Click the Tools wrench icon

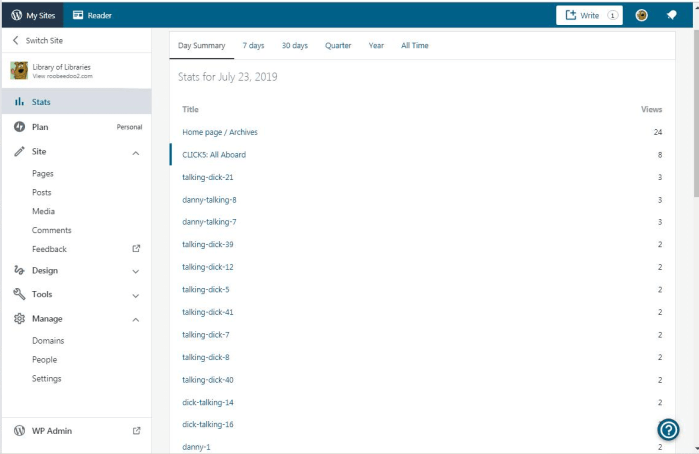tap(19, 294)
